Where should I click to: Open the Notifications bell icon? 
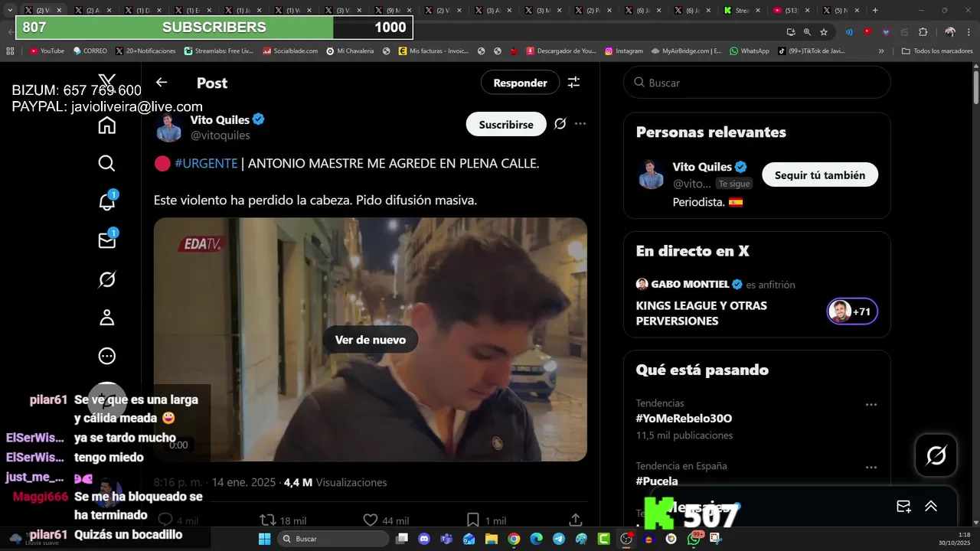click(107, 201)
